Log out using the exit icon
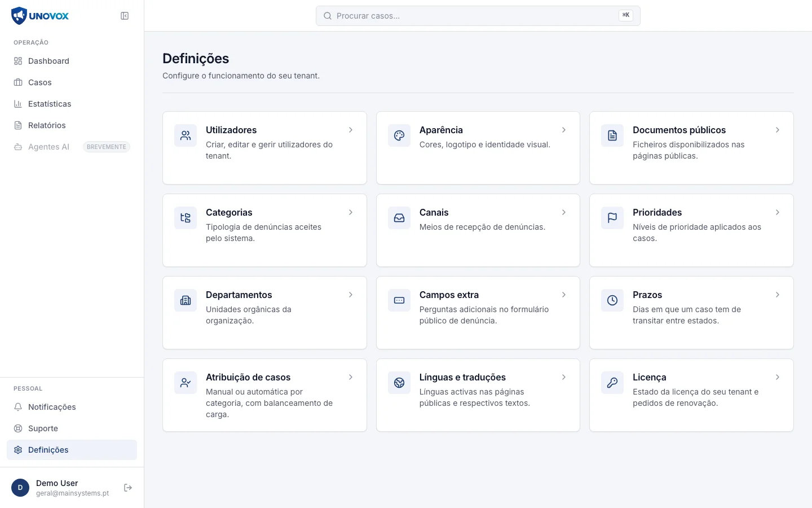The height and width of the screenshot is (508, 812). click(128, 488)
